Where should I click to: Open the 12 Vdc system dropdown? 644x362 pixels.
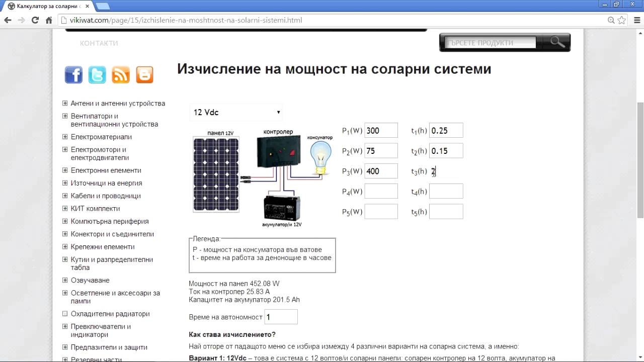tap(236, 112)
